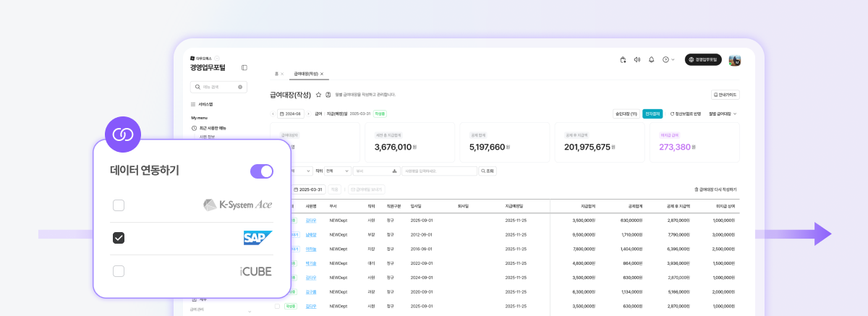Tick the iCUBE checkbox
Viewport: 868px width, 316px height.
(119, 271)
